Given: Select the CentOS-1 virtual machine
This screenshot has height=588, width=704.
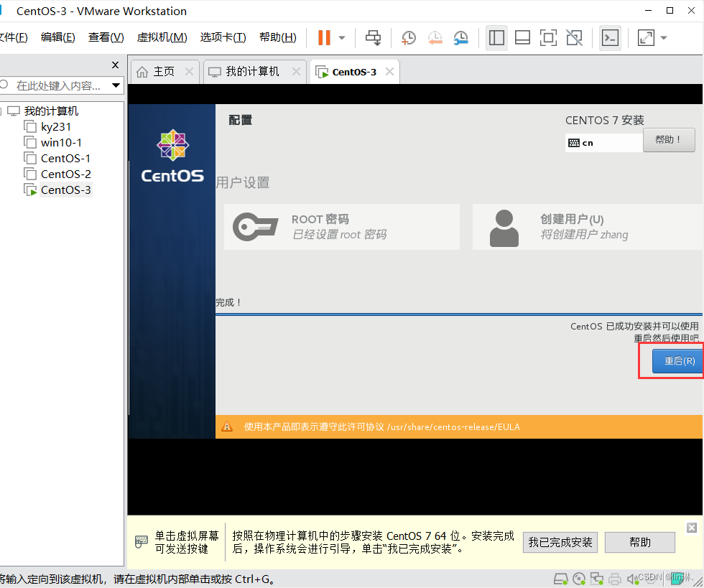Looking at the screenshot, I should click(x=65, y=159).
